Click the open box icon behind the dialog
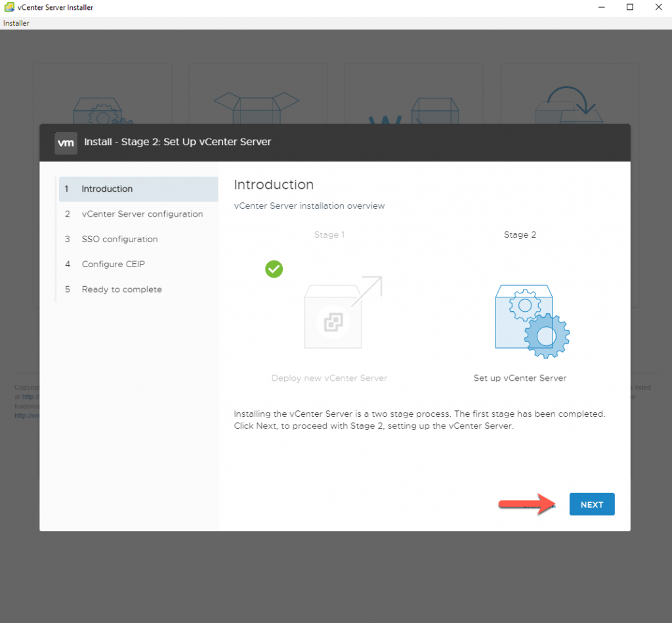This screenshot has height=623, width=672. pyautogui.click(x=257, y=108)
